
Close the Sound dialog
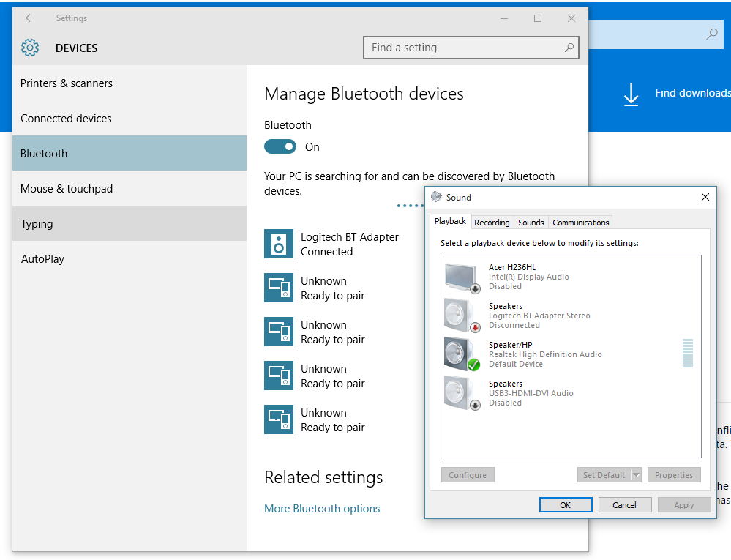(705, 197)
